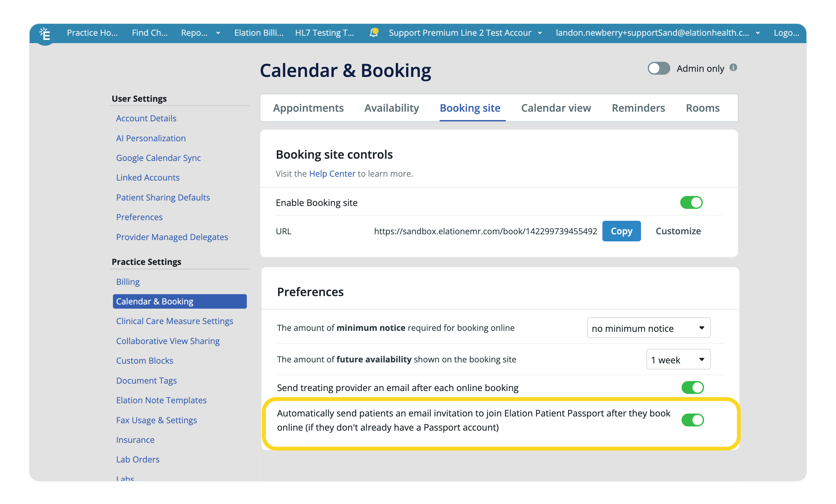Image resolution: width=836 pixels, height=504 pixels.
Task: Open Elation Note Templates
Action: pos(161,400)
